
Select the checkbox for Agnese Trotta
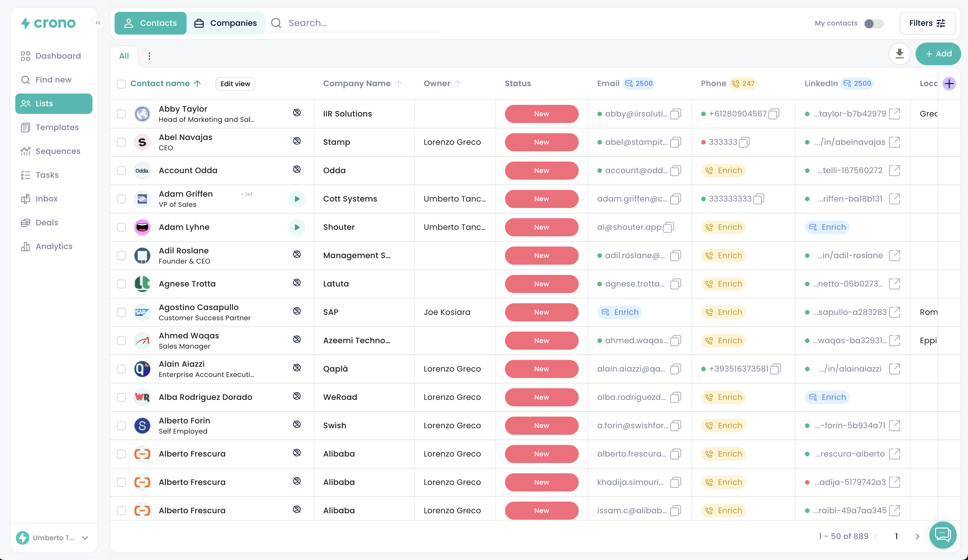coord(121,284)
